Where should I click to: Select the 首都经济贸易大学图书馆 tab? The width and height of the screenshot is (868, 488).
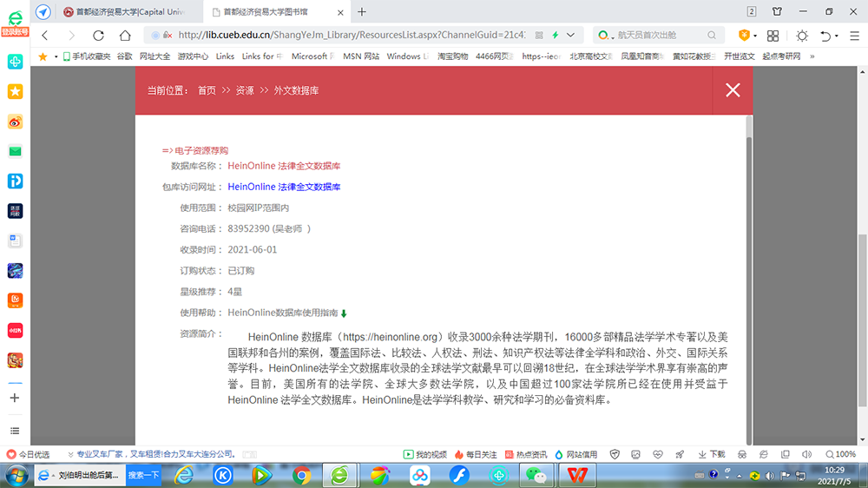tap(266, 11)
